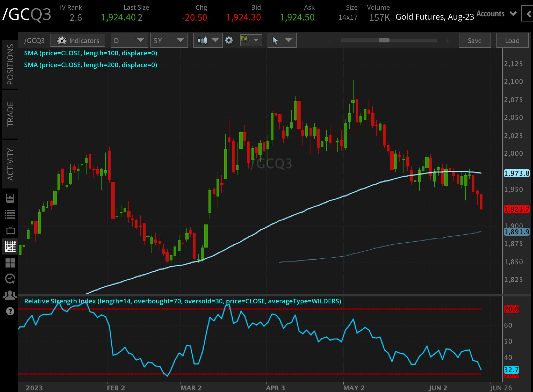Open the D timeframe dropdown
533x392 pixels.
point(129,40)
